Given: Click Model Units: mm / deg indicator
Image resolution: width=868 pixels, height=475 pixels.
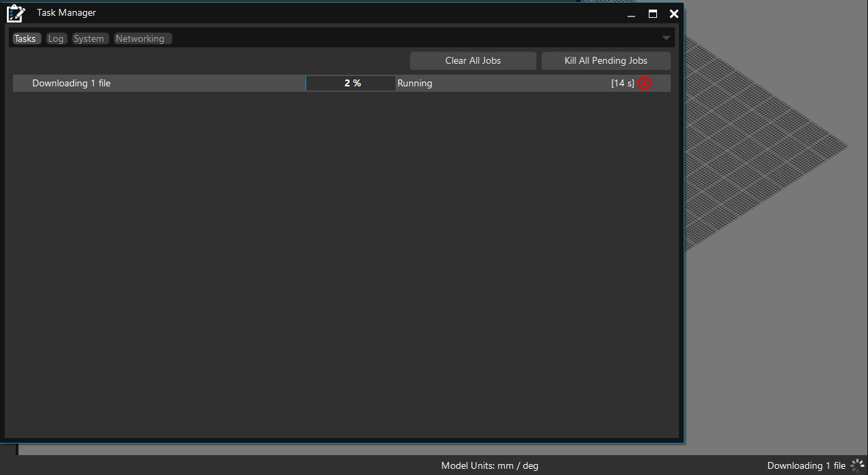Looking at the screenshot, I should pos(489,466).
